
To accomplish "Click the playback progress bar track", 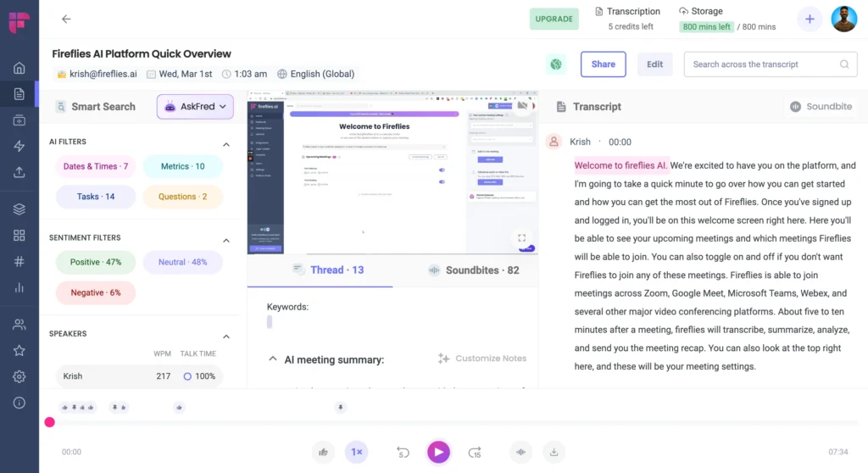I will click(x=454, y=422).
